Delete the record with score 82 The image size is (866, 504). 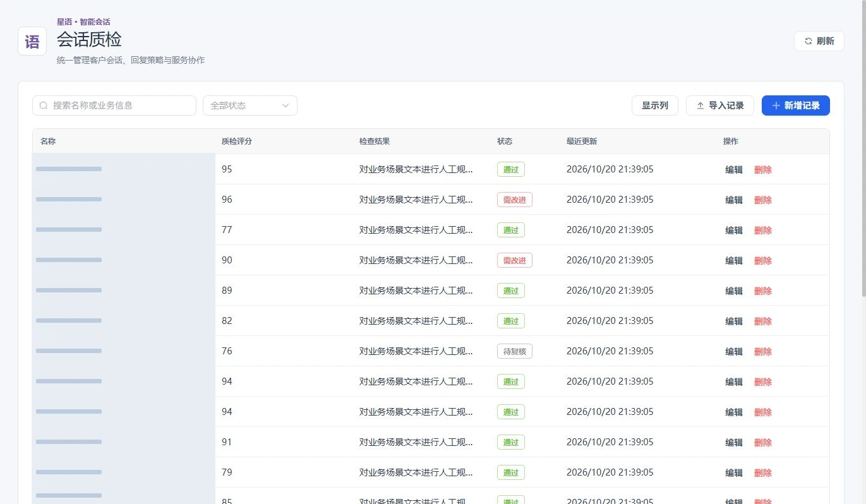pos(763,321)
